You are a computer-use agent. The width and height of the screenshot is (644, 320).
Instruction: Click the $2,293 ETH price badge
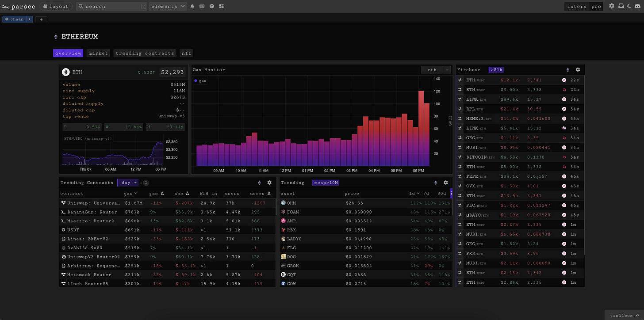[x=172, y=72]
